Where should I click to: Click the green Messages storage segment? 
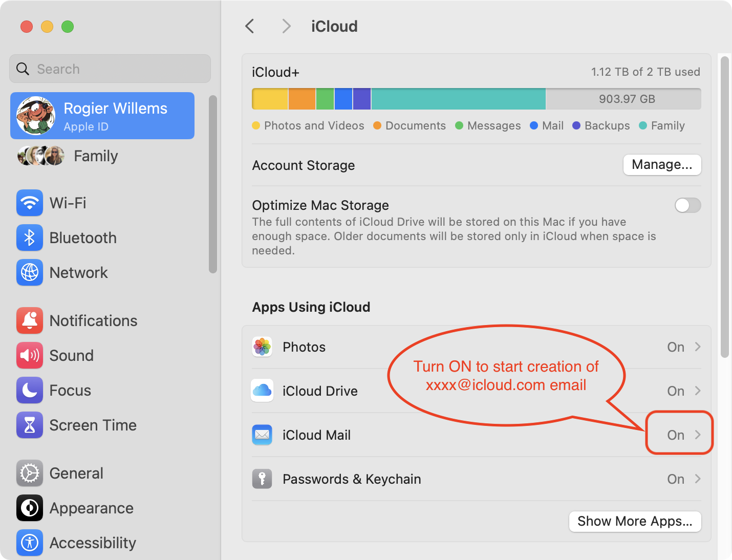(x=325, y=99)
